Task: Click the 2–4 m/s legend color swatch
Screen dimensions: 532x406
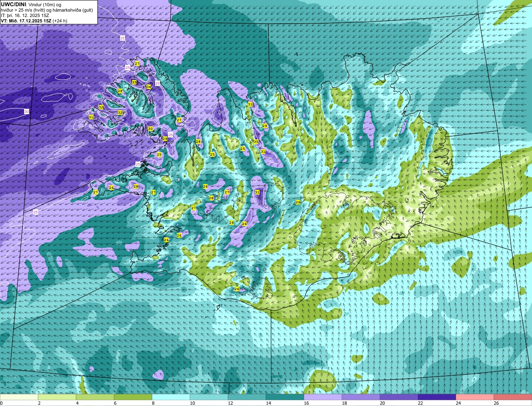Action: coord(57,397)
